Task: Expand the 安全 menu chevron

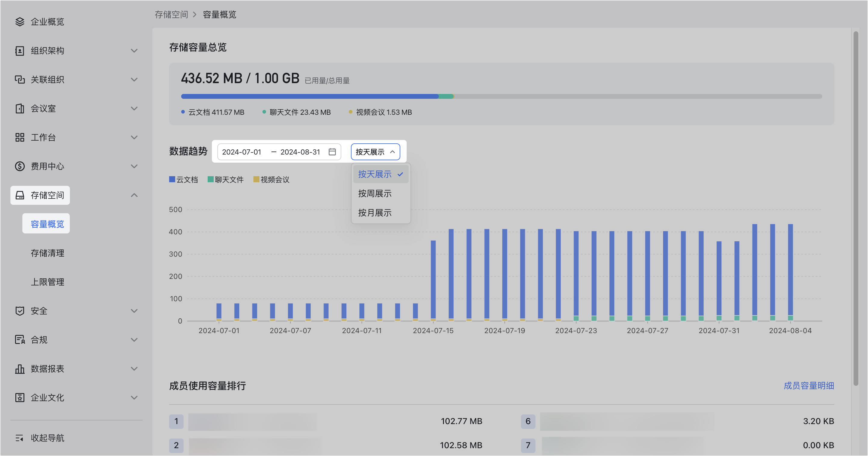Action: 134,311
